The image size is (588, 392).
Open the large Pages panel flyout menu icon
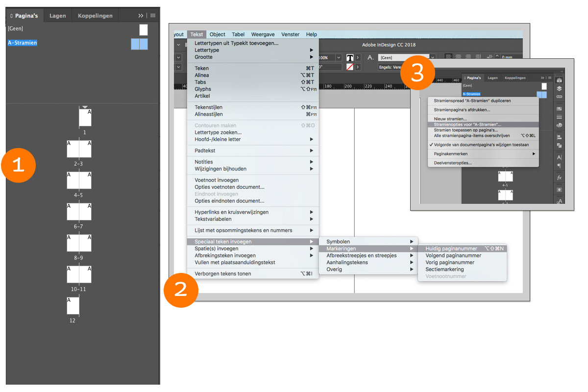(x=153, y=16)
